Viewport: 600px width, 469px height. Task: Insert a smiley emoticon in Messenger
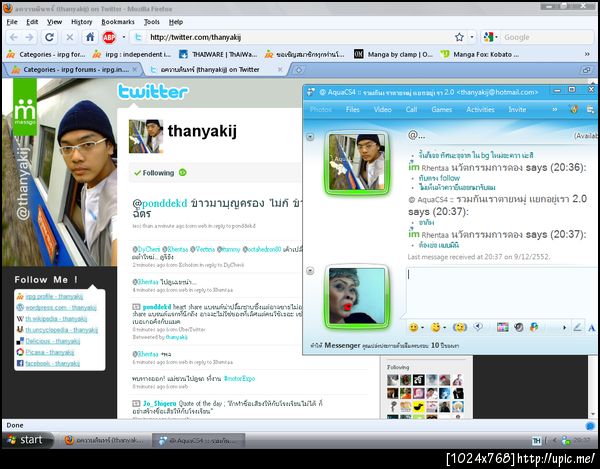(x=413, y=327)
